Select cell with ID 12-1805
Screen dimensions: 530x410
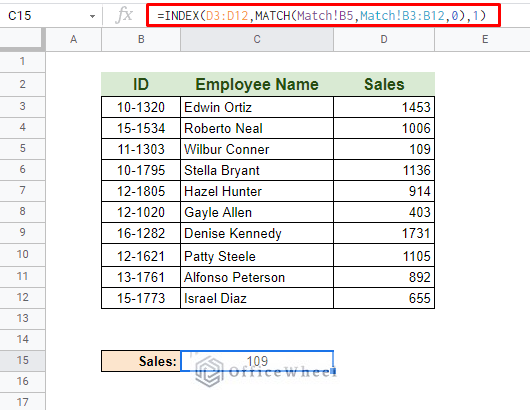tap(141, 191)
